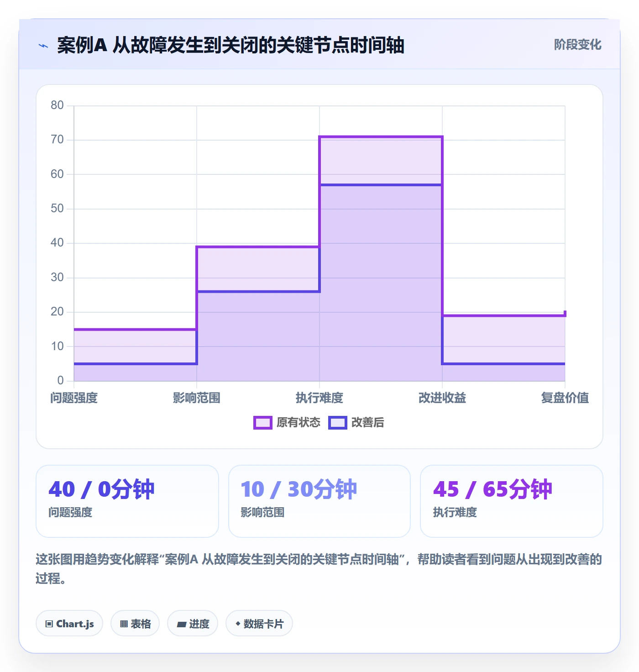Select the 进度 tag chip
The image size is (639, 672).
tap(193, 623)
